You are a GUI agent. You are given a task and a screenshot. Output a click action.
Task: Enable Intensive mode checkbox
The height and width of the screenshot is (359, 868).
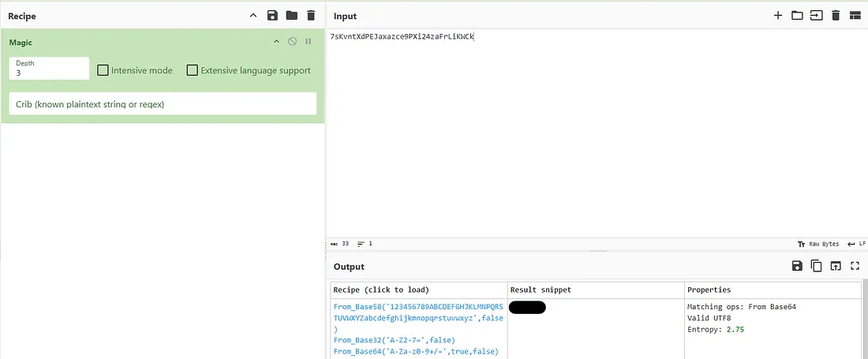[x=103, y=70]
